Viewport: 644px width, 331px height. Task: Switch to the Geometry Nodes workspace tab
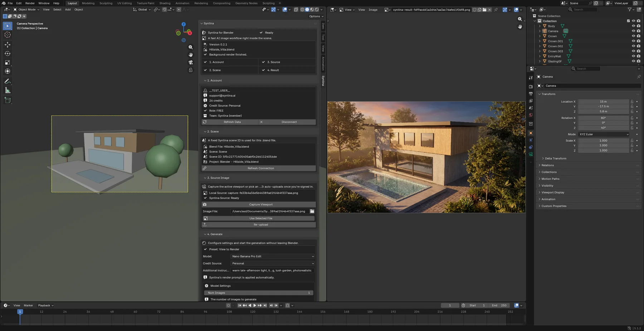tap(246, 3)
